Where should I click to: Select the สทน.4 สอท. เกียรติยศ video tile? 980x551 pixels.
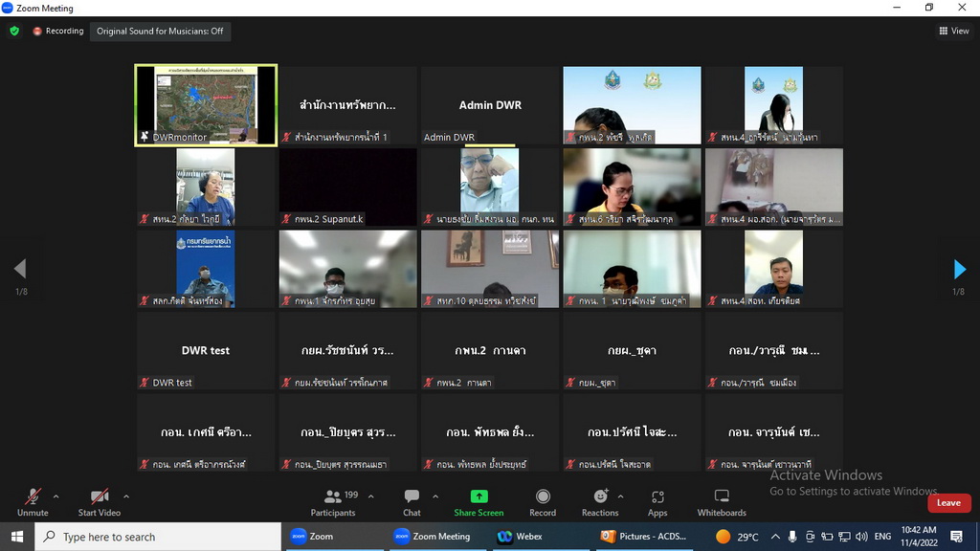pyautogui.click(x=773, y=269)
